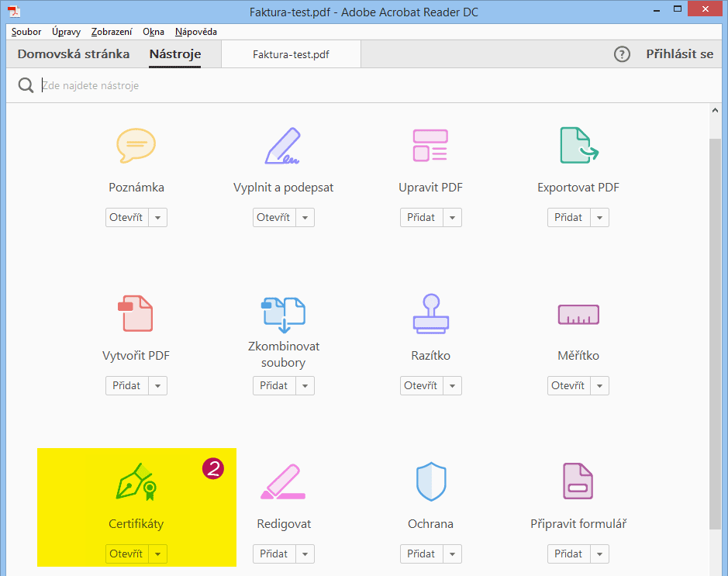Click Otevřít under Certifikáty

[126, 554]
